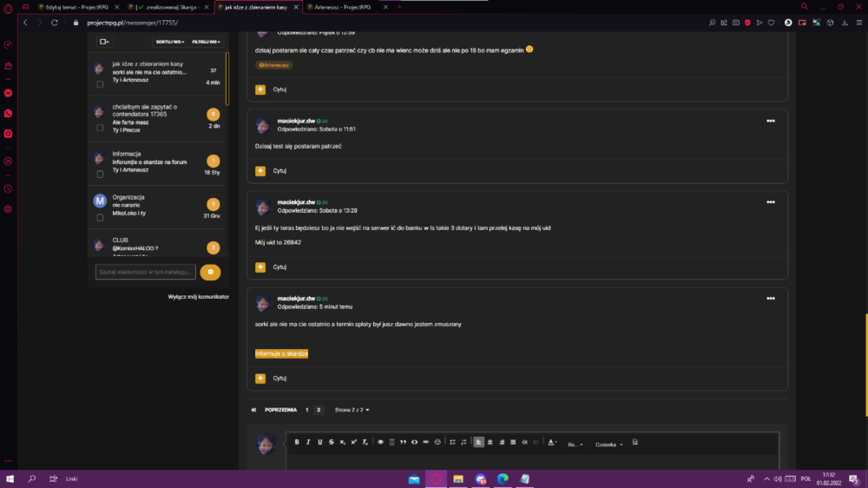Switch to 'zrealizowana Skarga' tab
Image resolution: width=868 pixels, height=488 pixels.
(x=168, y=7)
